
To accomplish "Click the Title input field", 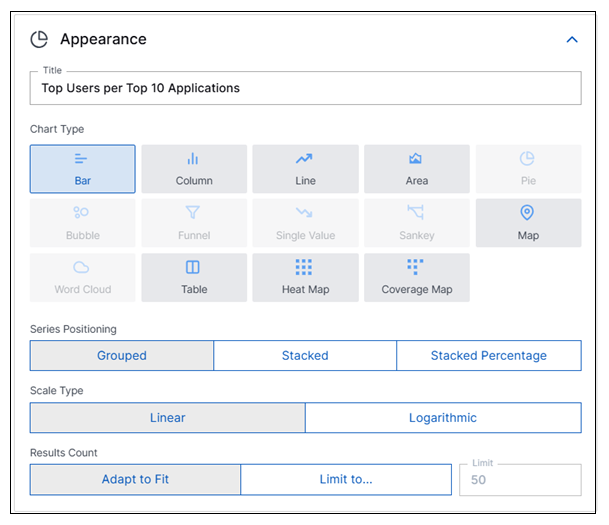I will pyautogui.click(x=306, y=88).
